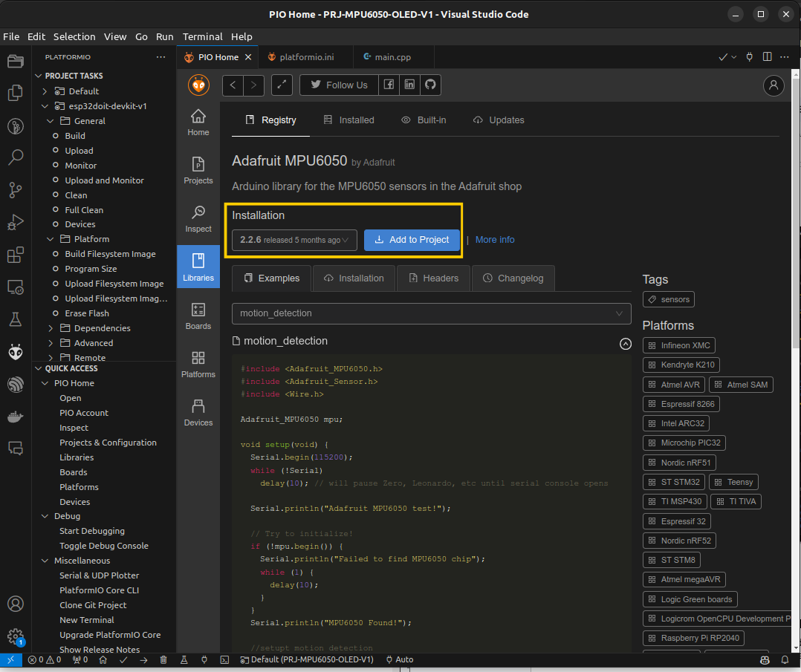This screenshot has width=801, height=672.
Task: Collapse the motion_detection code section
Action: click(626, 344)
